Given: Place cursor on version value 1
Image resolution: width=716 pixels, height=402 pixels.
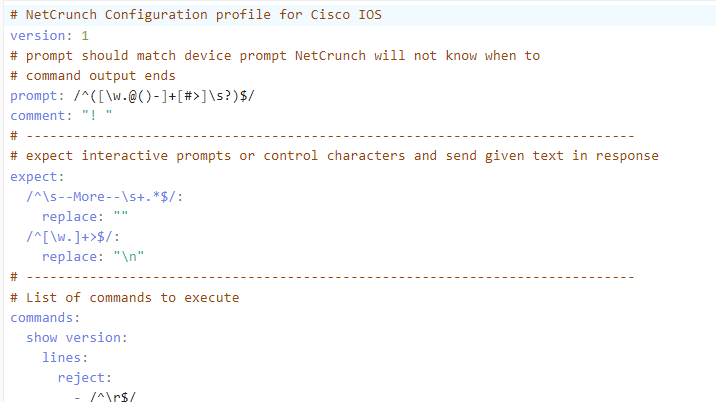Looking at the screenshot, I should coord(85,36).
